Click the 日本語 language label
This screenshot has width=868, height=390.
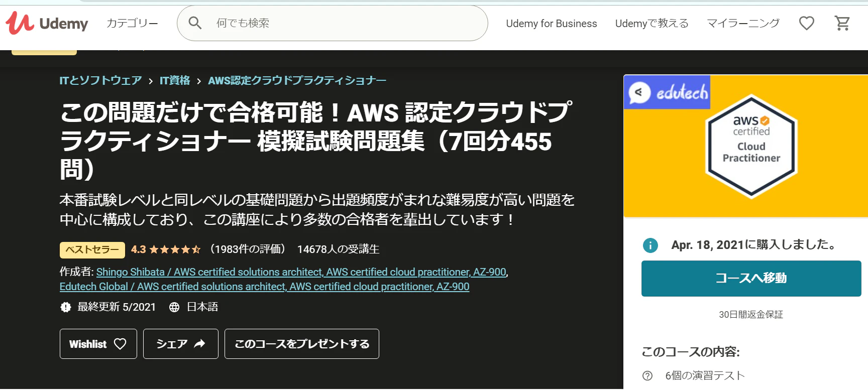202,307
